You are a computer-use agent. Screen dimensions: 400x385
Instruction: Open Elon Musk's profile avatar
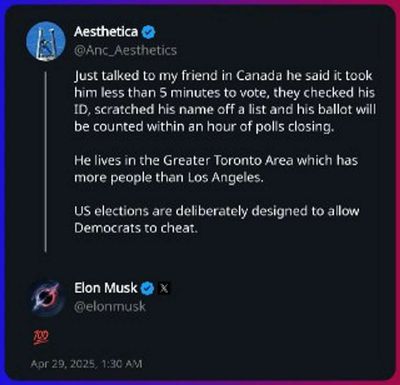46,298
